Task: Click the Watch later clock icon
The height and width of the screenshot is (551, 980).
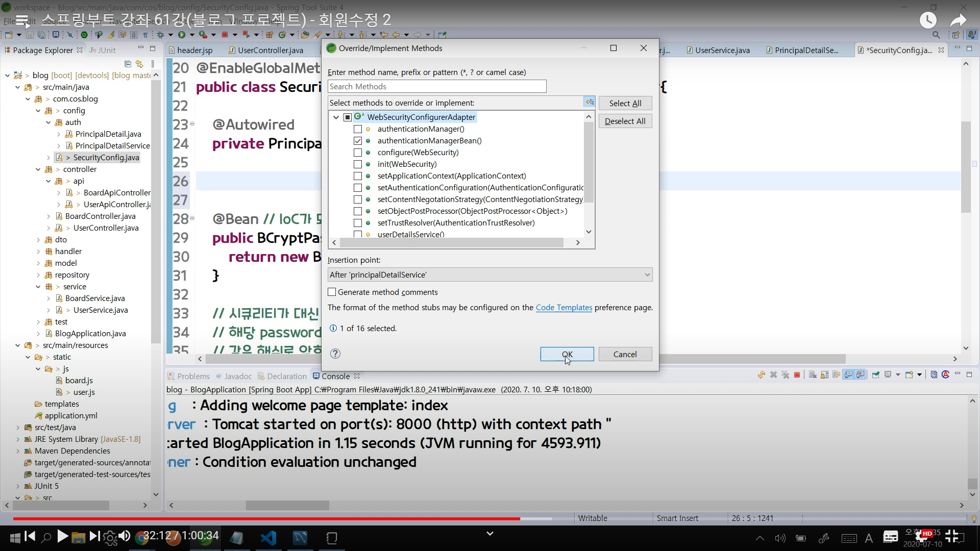Action: coord(928,20)
